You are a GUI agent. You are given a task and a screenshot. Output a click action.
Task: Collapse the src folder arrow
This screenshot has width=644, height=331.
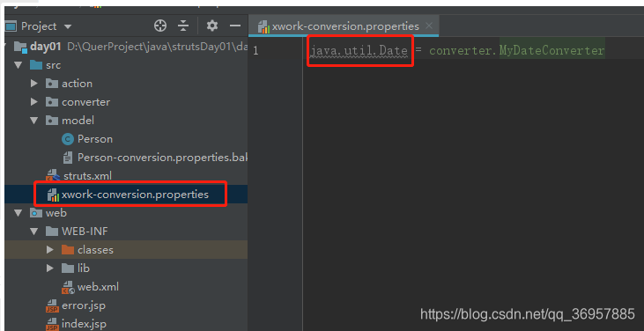[x=19, y=65]
